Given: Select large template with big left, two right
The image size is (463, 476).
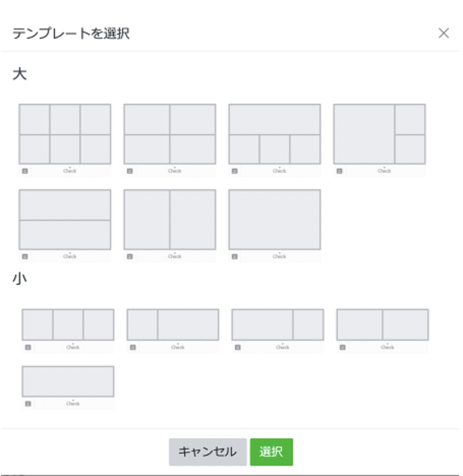Looking at the screenshot, I should click(x=379, y=134).
